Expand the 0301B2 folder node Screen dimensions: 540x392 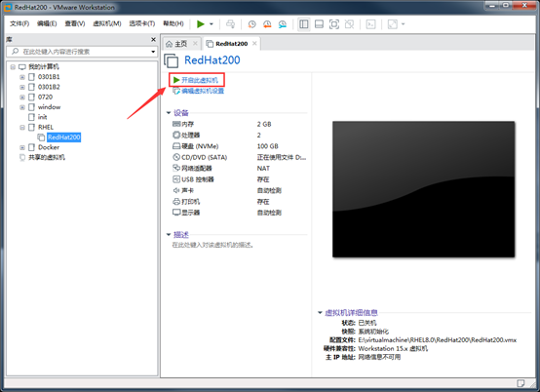pyautogui.click(x=22, y=87)
